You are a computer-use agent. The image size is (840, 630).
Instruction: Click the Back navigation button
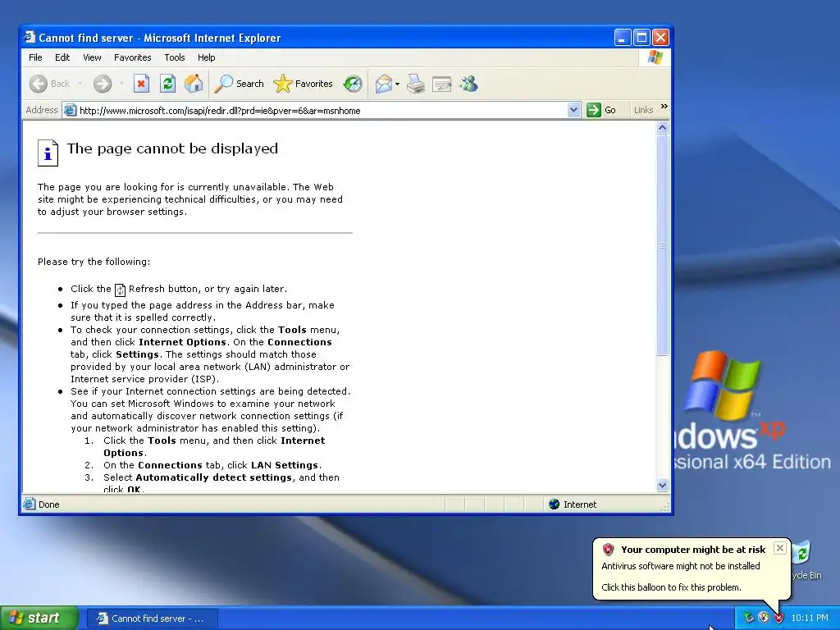[x=49, y=84]
